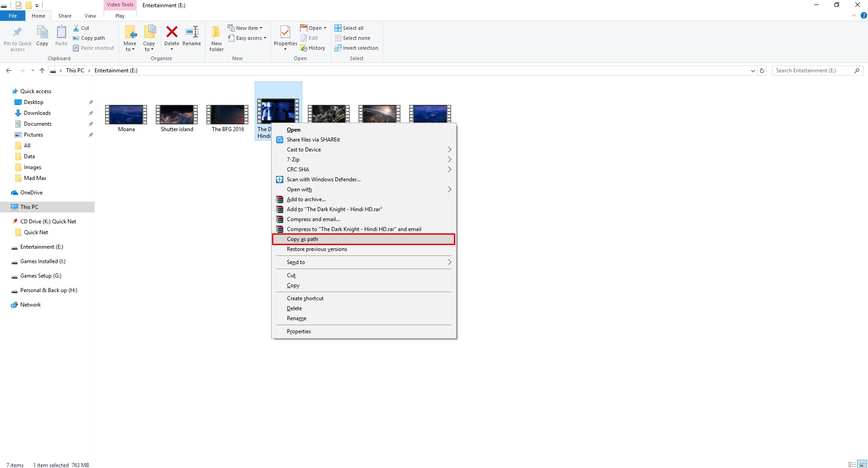This screenshot has width=868, height=468.
Task: Select Scan with Windows Defender
Action: pos(363,180)
